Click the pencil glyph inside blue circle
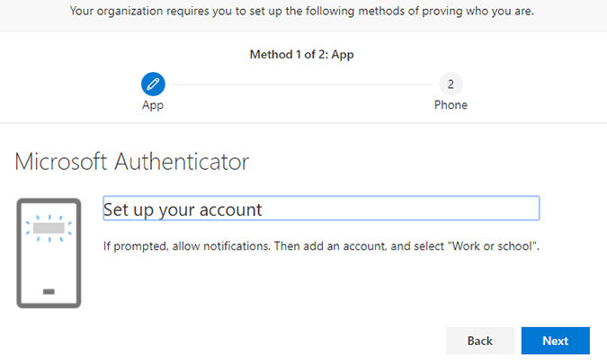The image size is (607, 364). click(153, 84)
